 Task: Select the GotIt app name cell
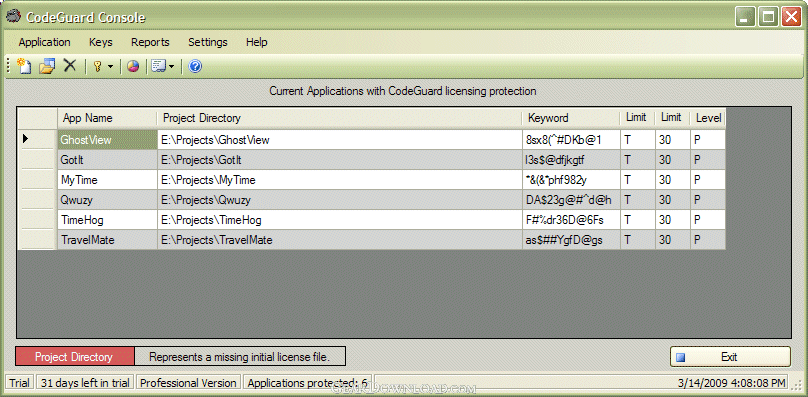point(107,160)
